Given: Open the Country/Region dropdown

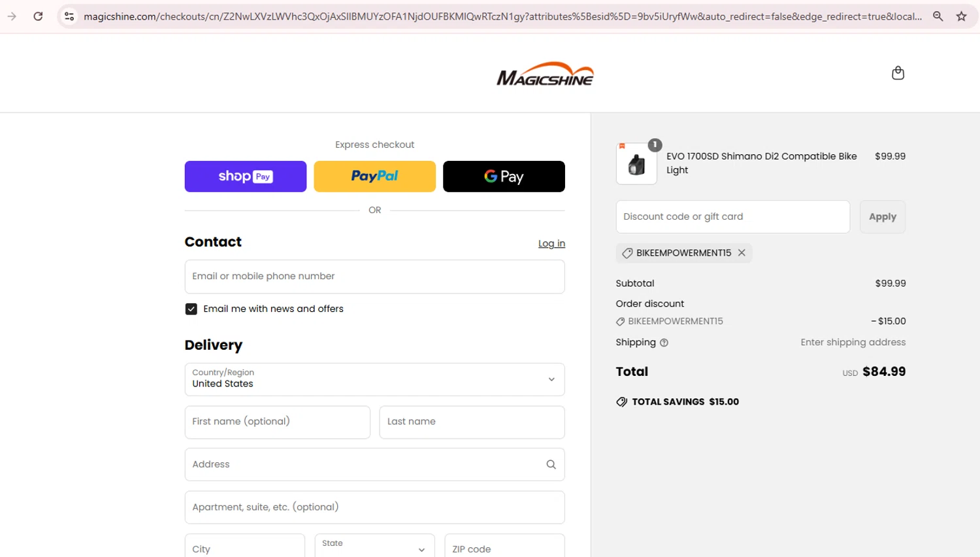Looking at the screenshot, I should pyautogui.click(x=374, y=379).
